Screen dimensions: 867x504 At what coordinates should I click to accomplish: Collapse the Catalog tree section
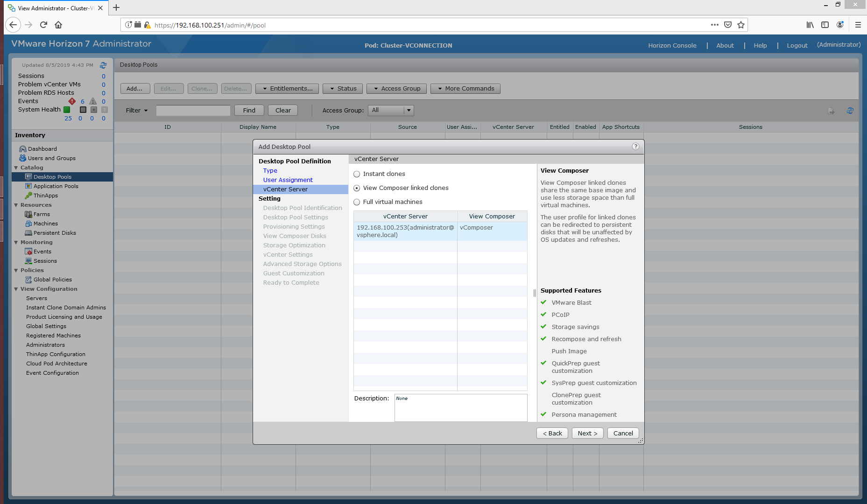point(16,168)
